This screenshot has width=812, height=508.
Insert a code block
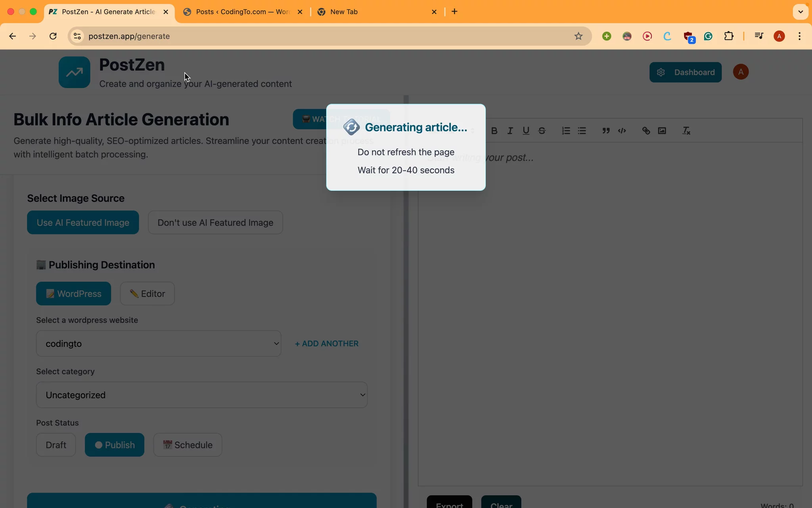[x=622, y=131]
